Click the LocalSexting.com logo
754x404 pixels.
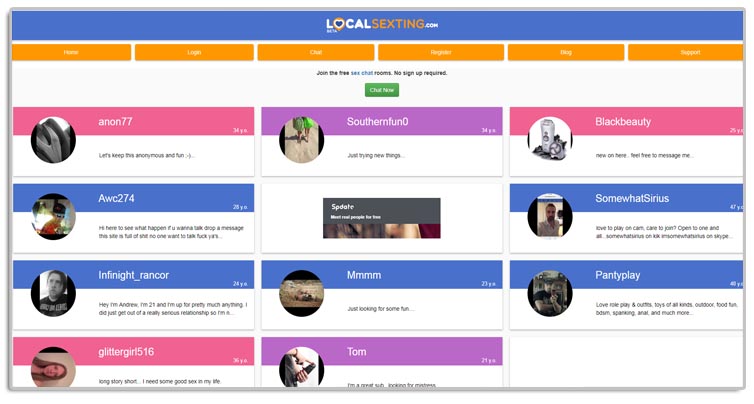(x=382, y=25)
